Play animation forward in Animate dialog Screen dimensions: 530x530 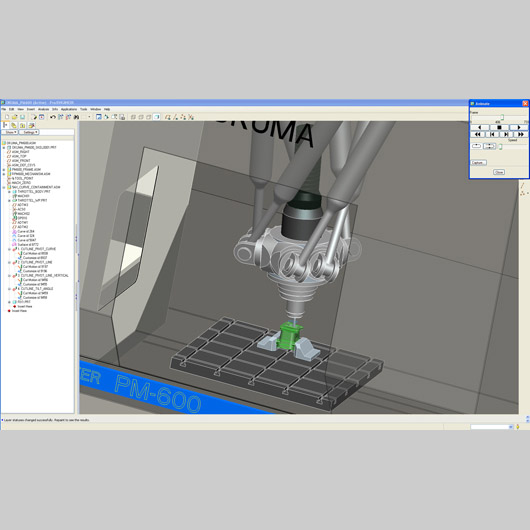(519, 127)
